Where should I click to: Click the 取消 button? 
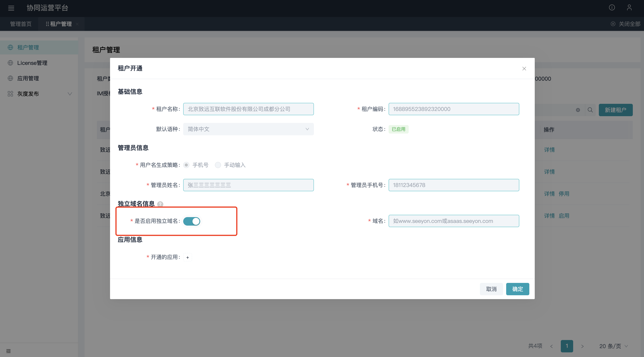491,289
